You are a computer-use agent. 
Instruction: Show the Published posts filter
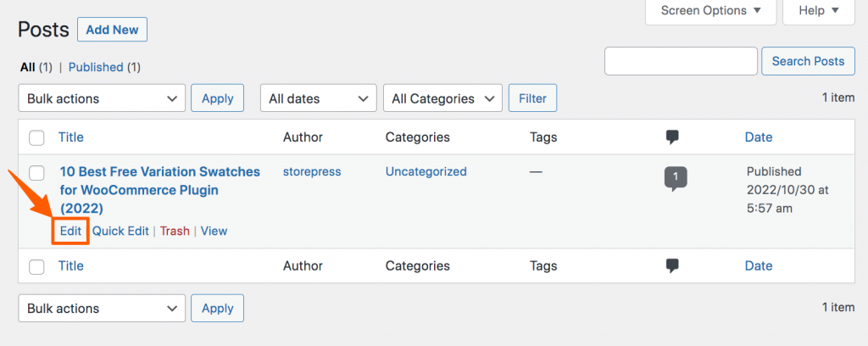click(96, 67)
